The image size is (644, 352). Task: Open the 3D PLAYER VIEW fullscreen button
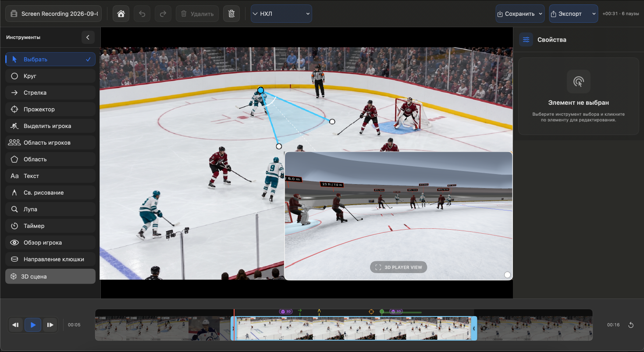[x=398, y=267]
